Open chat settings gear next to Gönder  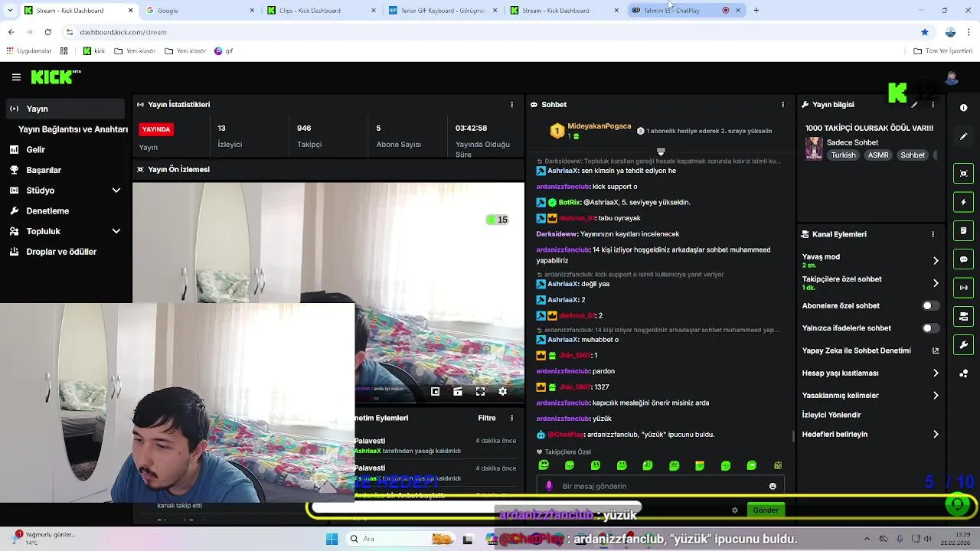735,510
